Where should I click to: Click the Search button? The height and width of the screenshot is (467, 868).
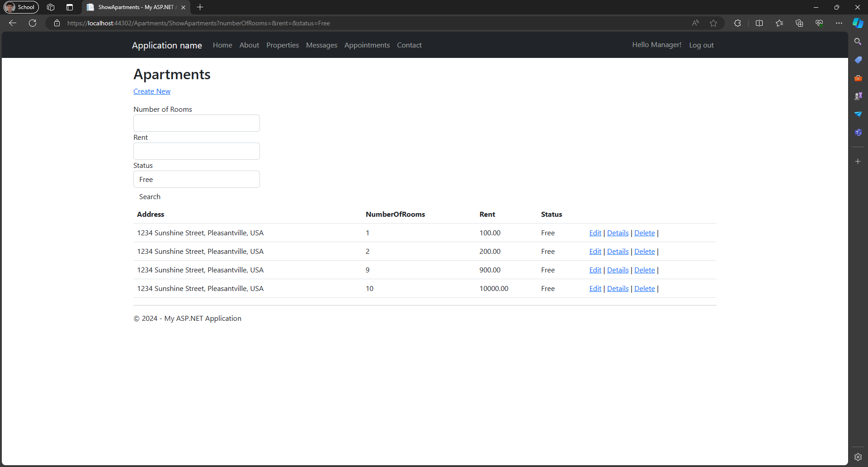coord(150,197)
